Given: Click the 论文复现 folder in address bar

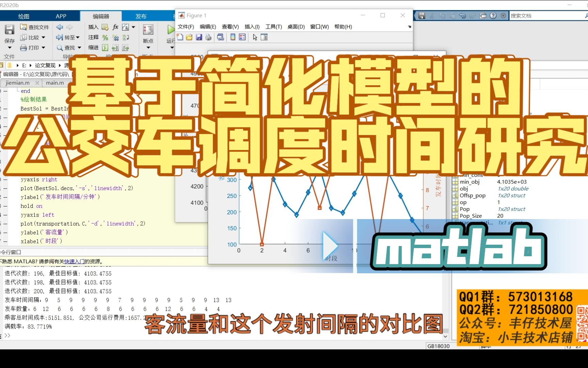Looking at the screenshot, I should click(x=45, y=65).
